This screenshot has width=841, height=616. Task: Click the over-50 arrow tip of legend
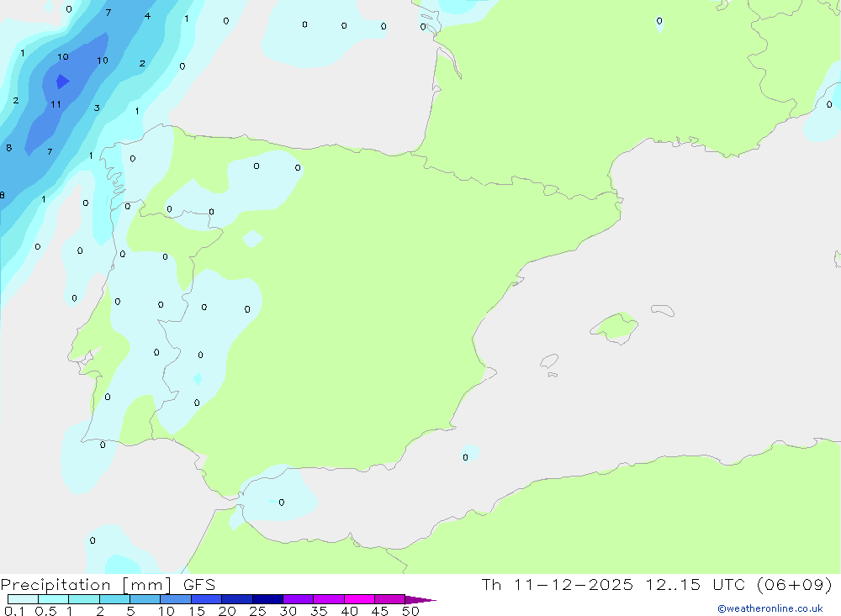click(421, 600)
